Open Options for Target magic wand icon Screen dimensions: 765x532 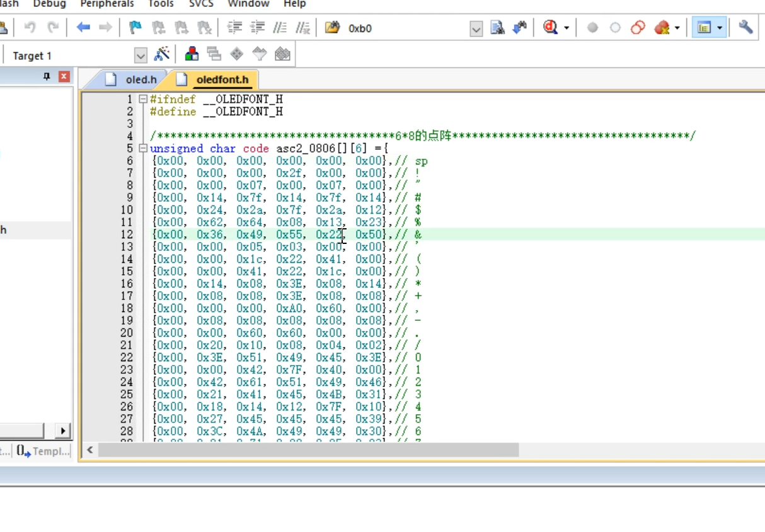coord(162,54)
